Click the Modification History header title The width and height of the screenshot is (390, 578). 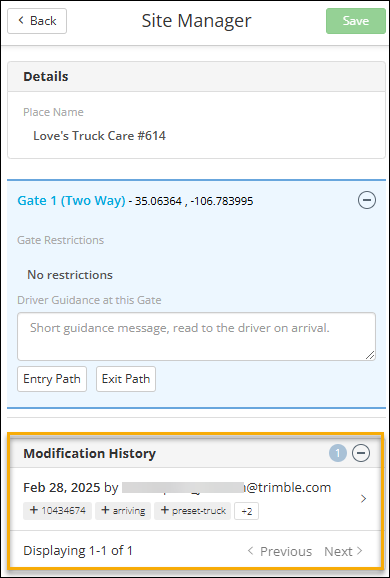pos(90,453)
